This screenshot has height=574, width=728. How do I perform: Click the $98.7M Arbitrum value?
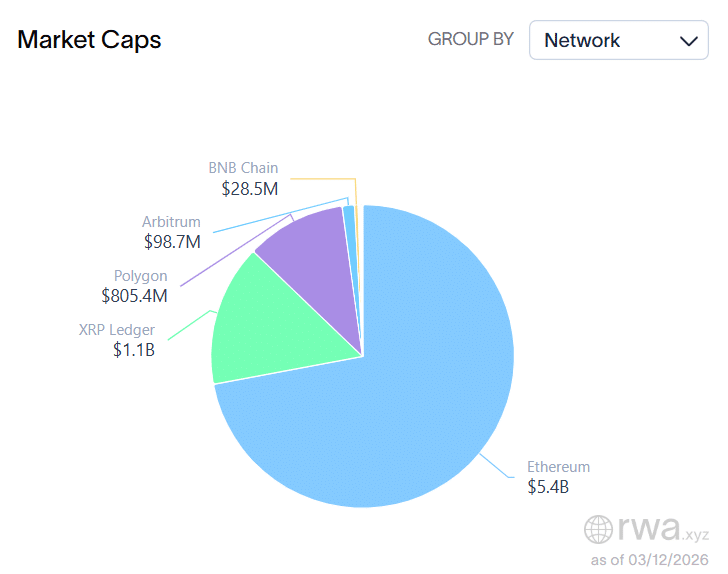[172, 242]
